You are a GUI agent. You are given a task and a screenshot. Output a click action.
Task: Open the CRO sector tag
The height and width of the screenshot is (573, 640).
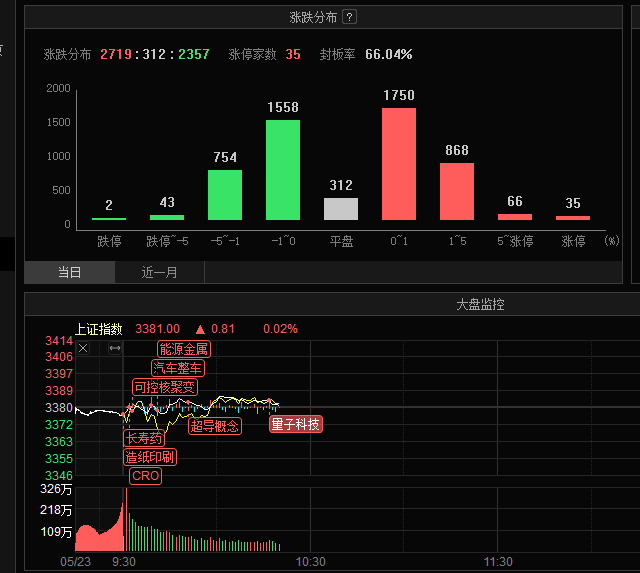145,476
